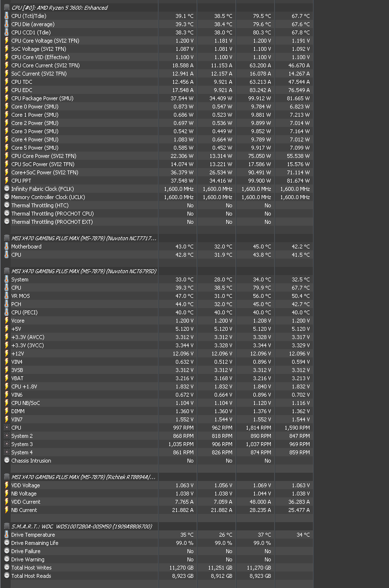Click the bolt icon next to DIMM voltage
Image resolution: width=389 pixels, height=588 pixels.
[7, 411]
